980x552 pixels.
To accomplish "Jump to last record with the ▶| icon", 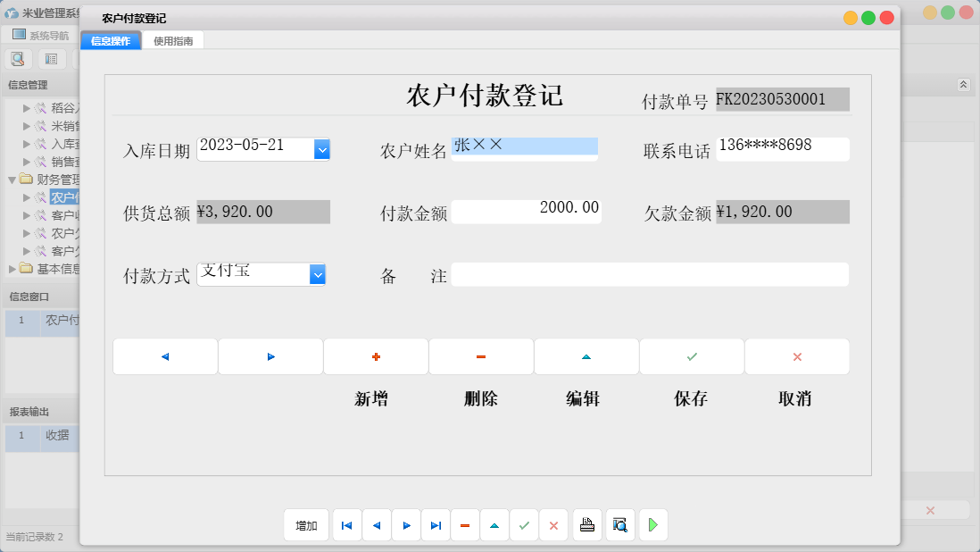I will pyautogui.click(x=436, y=525).
